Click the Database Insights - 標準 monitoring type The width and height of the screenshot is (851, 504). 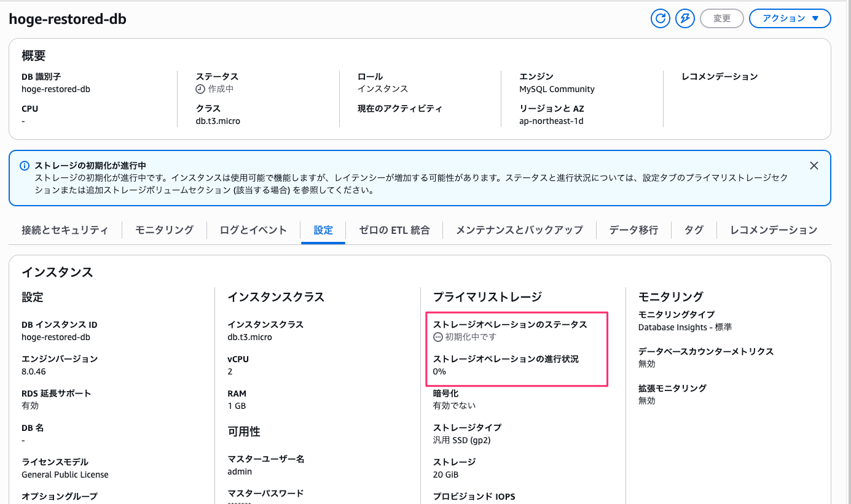coord(685,327)
